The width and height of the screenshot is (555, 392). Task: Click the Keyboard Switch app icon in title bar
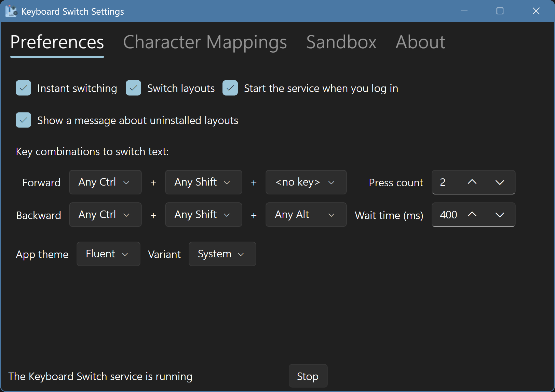tap(11, 11)
